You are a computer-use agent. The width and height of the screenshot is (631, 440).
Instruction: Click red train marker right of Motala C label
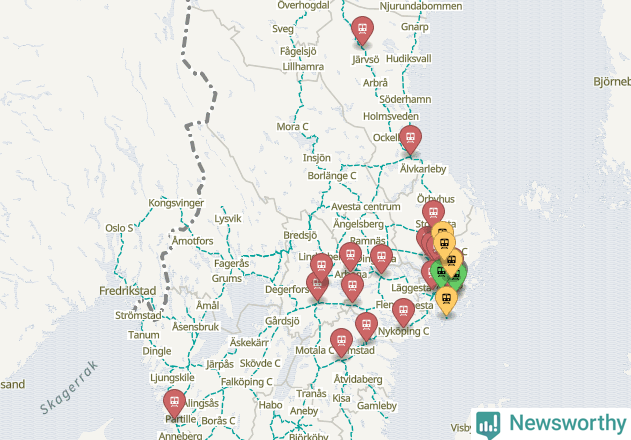(x=341, y=342)
